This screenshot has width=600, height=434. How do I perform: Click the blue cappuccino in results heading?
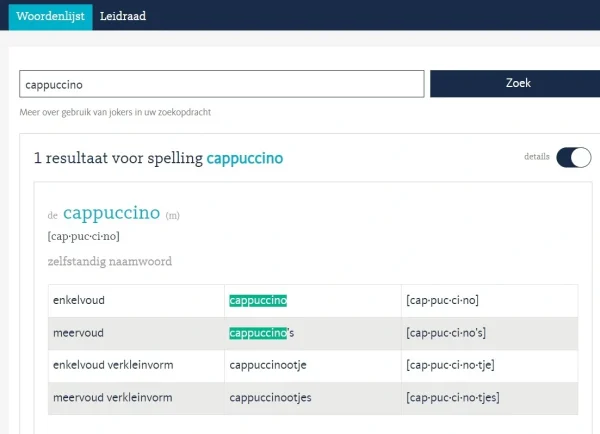(x=244, y=158)
